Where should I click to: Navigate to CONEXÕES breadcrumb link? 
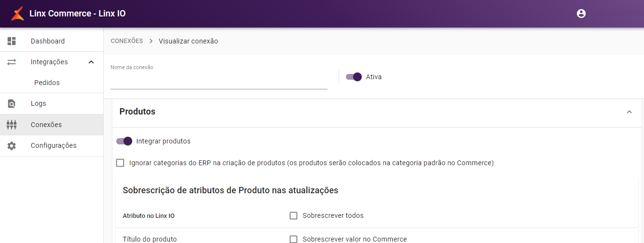click(x=127, y=41)
